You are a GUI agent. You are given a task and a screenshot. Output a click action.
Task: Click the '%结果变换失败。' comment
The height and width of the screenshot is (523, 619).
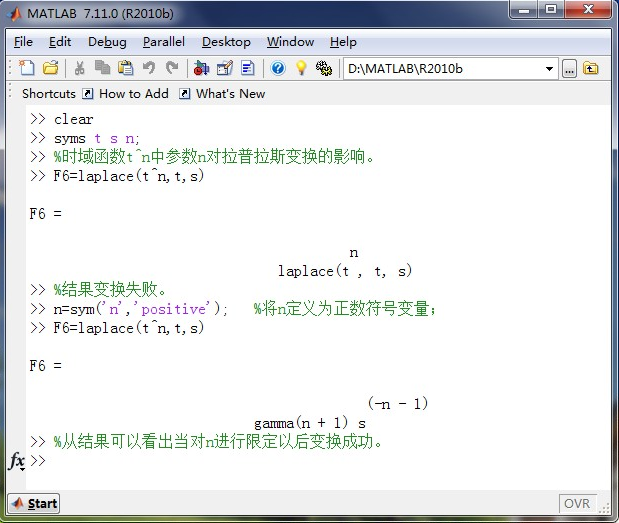tap(110, 290)
